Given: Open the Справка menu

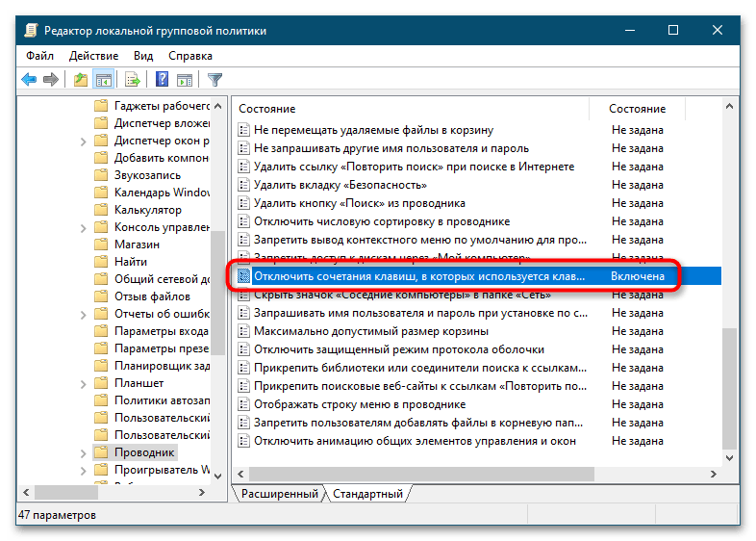Looking at the screenshot, I should [x=190, y=56].
